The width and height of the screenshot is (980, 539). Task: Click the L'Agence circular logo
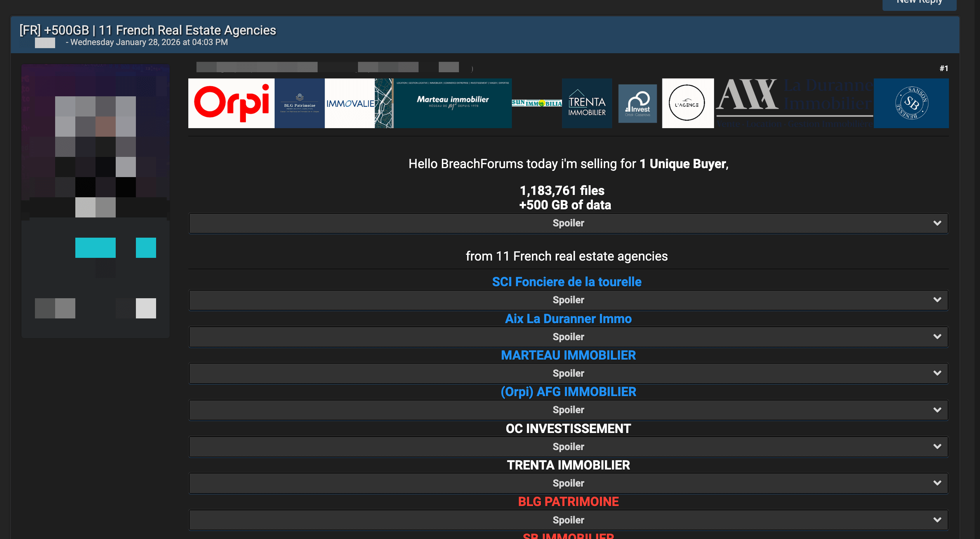(687, 103)
